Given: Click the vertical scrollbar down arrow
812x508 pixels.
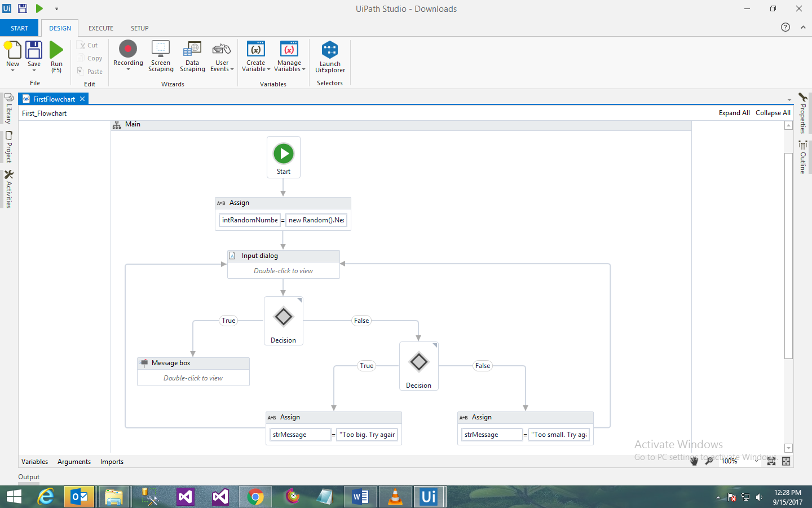Looking at the screenshot, I should tap(789, 448).
